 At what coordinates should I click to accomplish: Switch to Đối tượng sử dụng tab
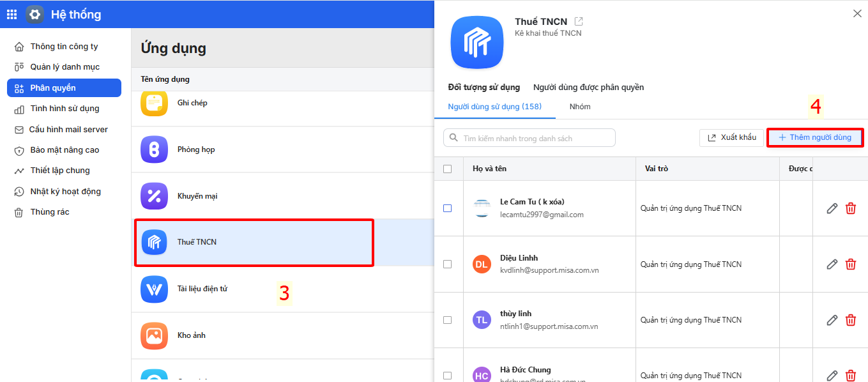484,88
